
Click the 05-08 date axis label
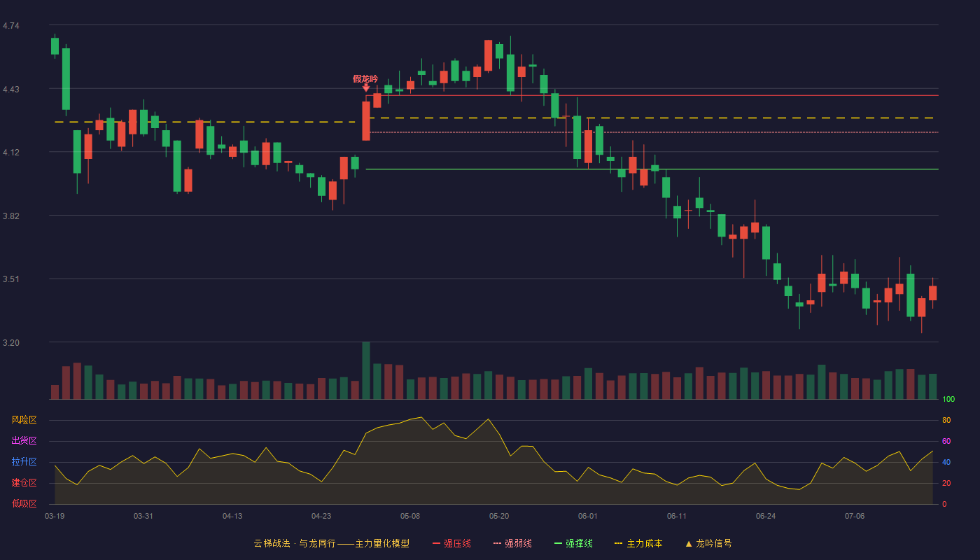pos(410,516)
